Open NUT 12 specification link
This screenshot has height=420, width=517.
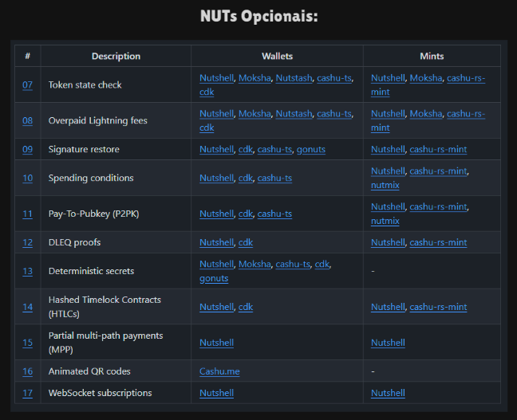[27, 242]
